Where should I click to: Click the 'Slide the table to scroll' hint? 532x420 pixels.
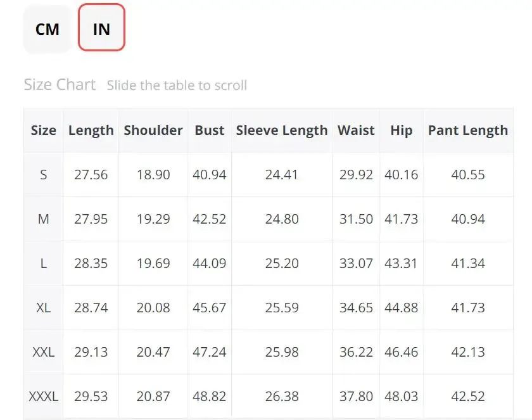(177, 86)
